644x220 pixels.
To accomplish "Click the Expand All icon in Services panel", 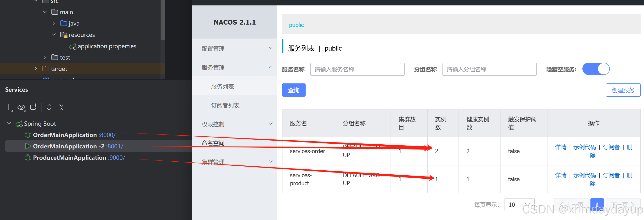I will pyautogui.click(x=49, y=107).
